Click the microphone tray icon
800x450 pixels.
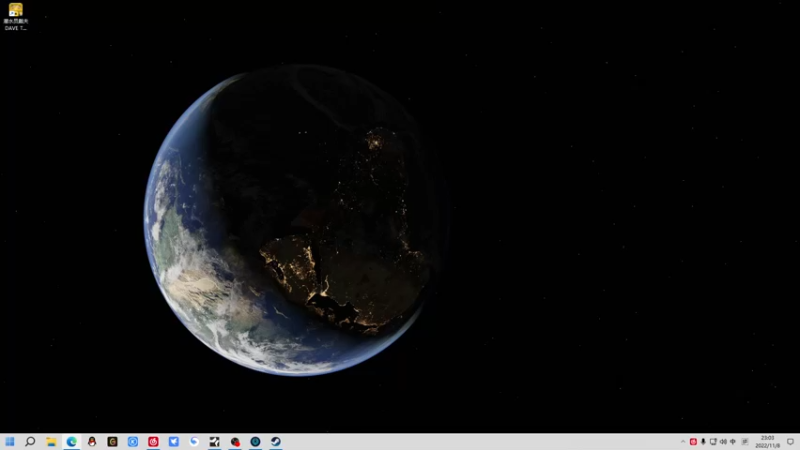click(703, 442)
